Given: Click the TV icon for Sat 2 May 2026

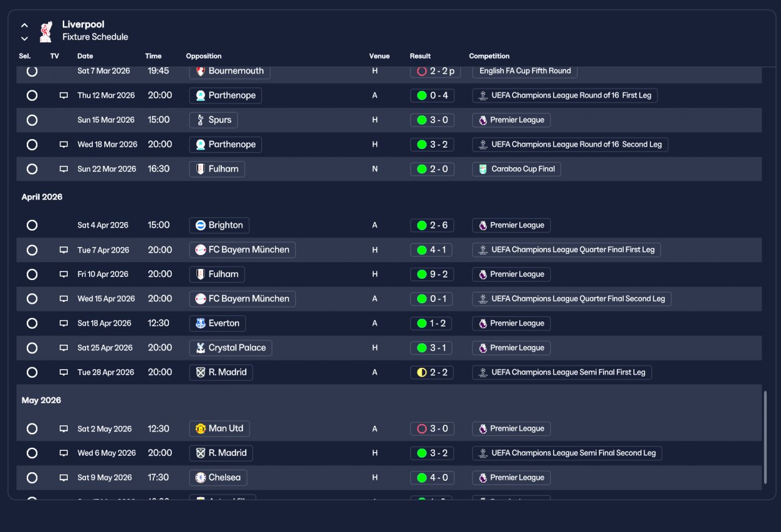Looking at the screenshot, I should [63, 429].
